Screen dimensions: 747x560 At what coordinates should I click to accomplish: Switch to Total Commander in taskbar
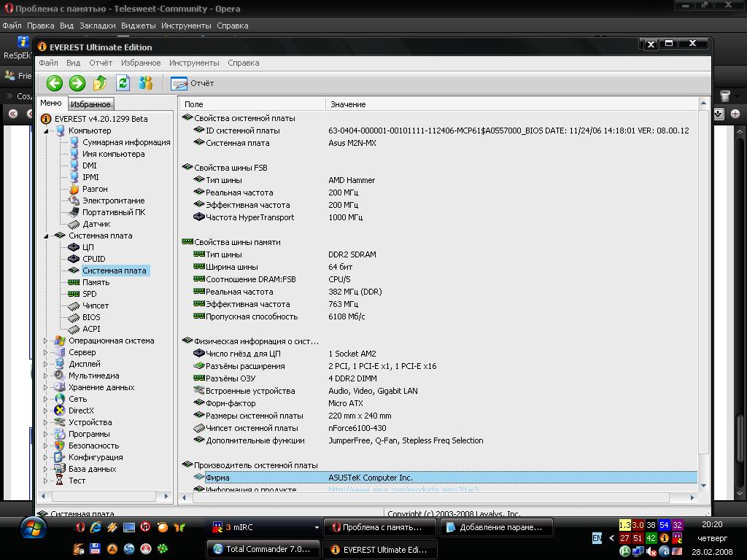pos(261,550)
